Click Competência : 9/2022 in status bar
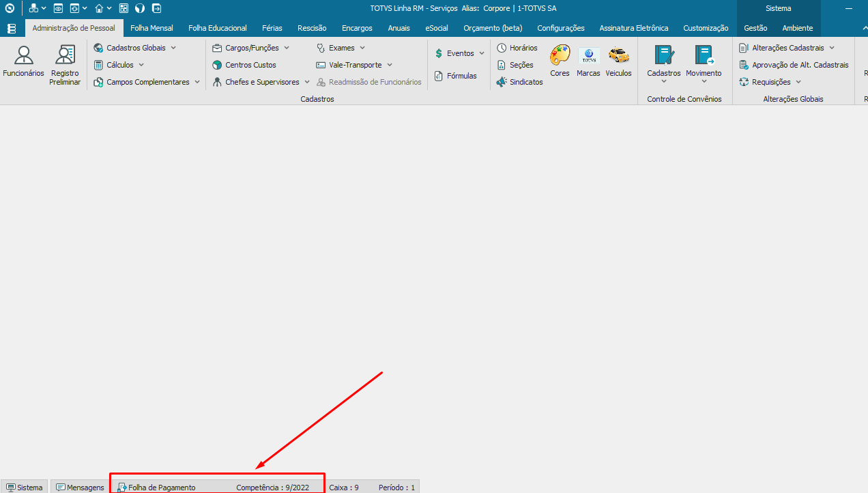Viewport: 868px width, 493px height. tap(272, 488)
